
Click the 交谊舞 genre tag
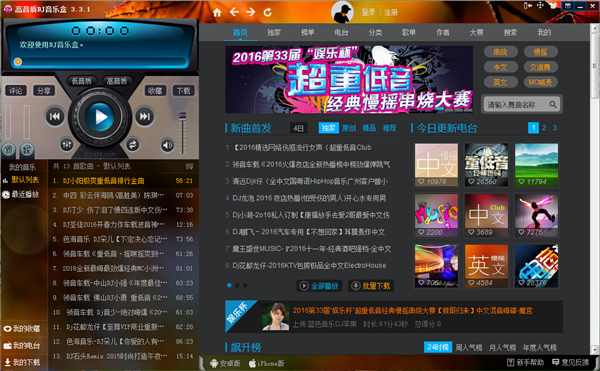coord(540,67)
